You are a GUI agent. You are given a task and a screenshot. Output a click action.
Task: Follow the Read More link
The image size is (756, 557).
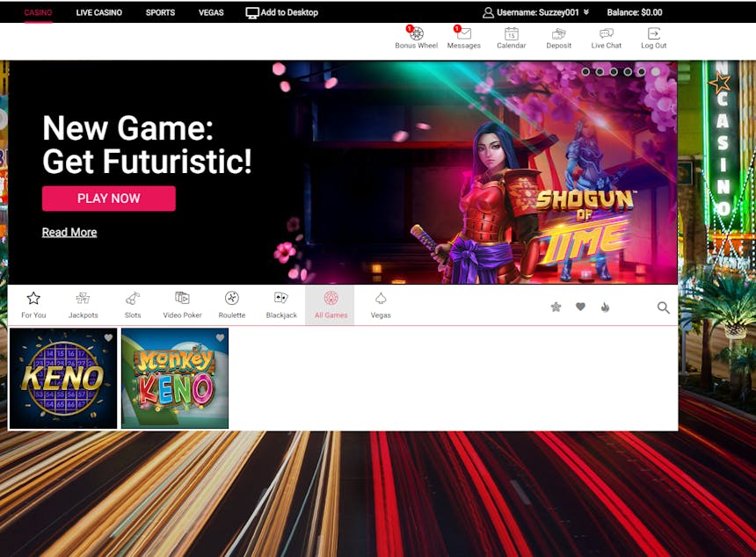tap(69, 232)
